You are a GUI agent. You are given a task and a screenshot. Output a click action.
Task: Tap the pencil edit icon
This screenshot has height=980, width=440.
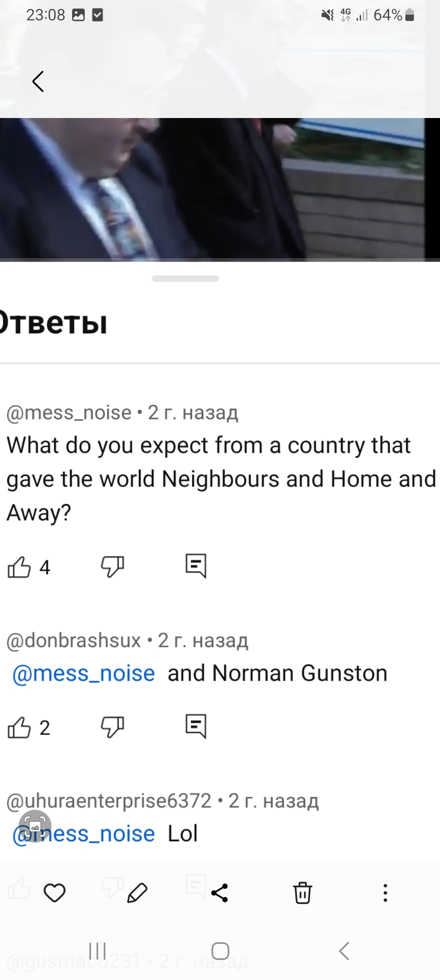pyautogui.click(x=137, y=893)
